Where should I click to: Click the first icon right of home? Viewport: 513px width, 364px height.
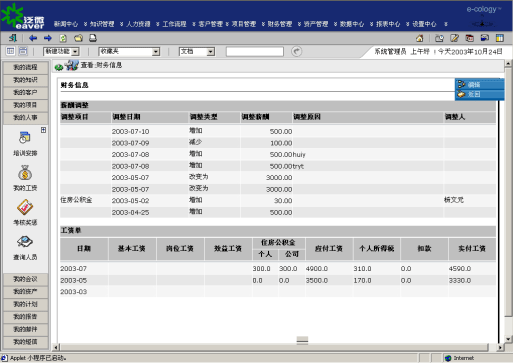pyautogui.click(x=439, y=38)
